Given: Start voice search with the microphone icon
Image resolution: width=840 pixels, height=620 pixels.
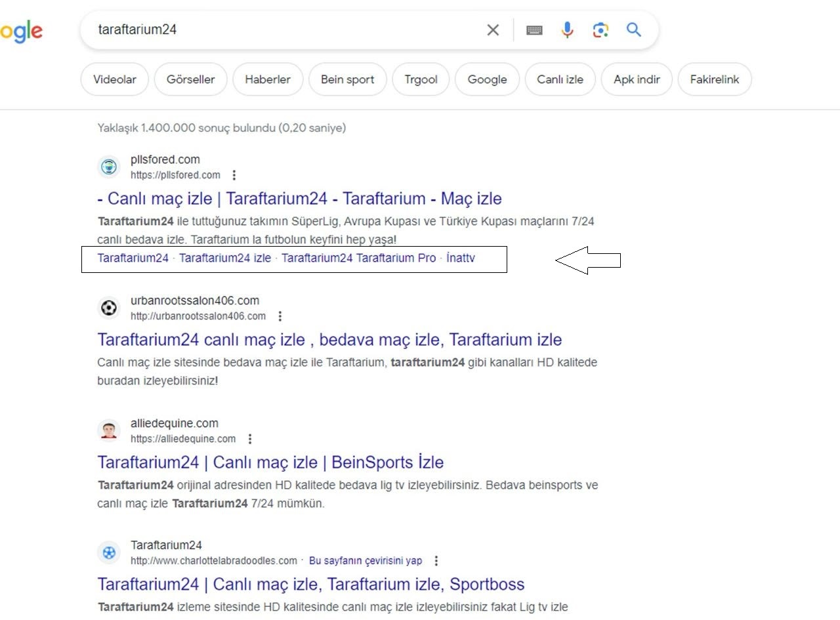Looking at the screenshot, I should 568,30.
